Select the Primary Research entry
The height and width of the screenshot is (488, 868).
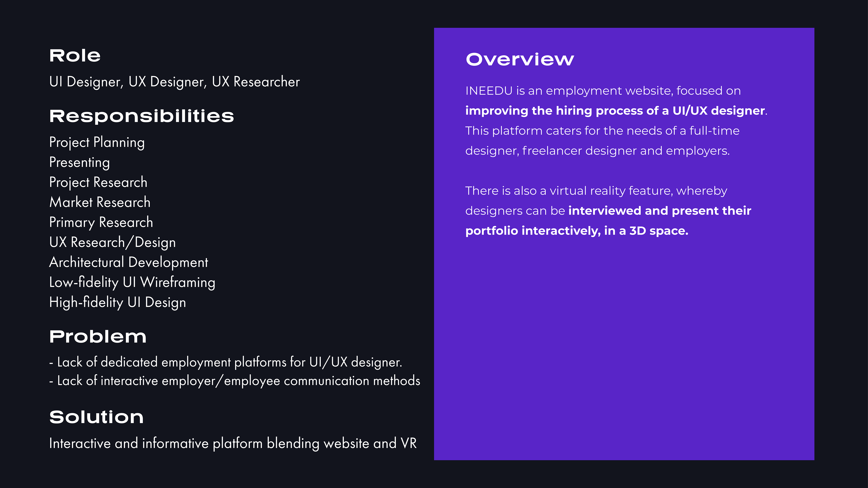click(101, 222)
